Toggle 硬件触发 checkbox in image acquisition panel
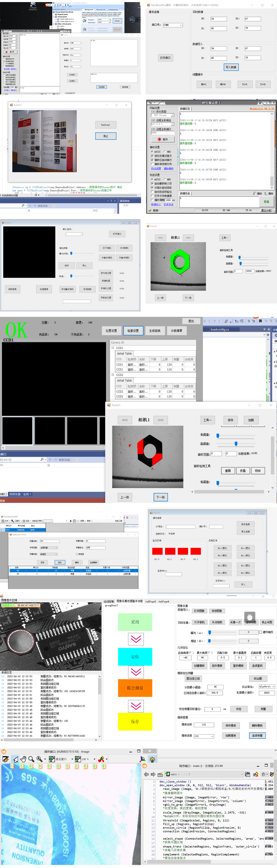277x868 pixels. [261, 632]
